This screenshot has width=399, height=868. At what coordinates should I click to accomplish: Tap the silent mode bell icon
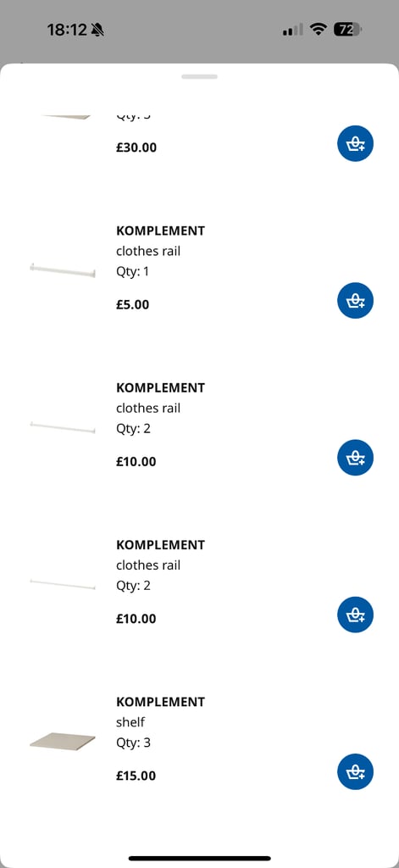pos(97,30)
